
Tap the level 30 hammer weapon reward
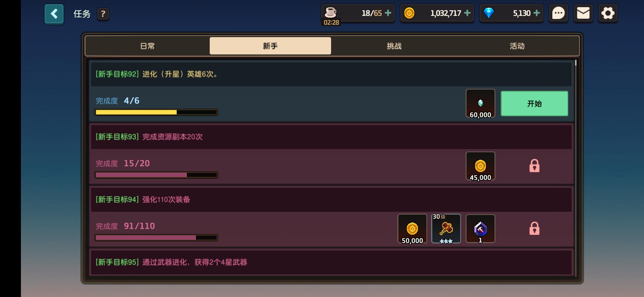(446, 229)
